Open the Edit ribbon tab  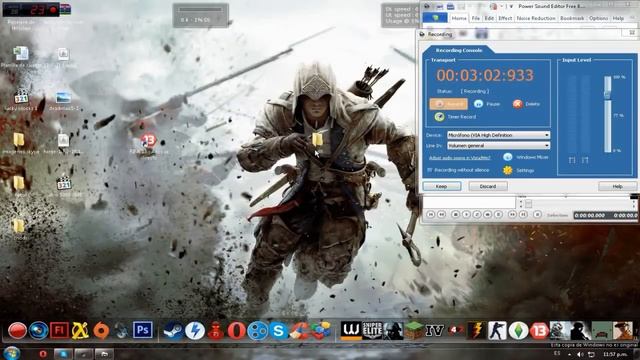point(489,18)
